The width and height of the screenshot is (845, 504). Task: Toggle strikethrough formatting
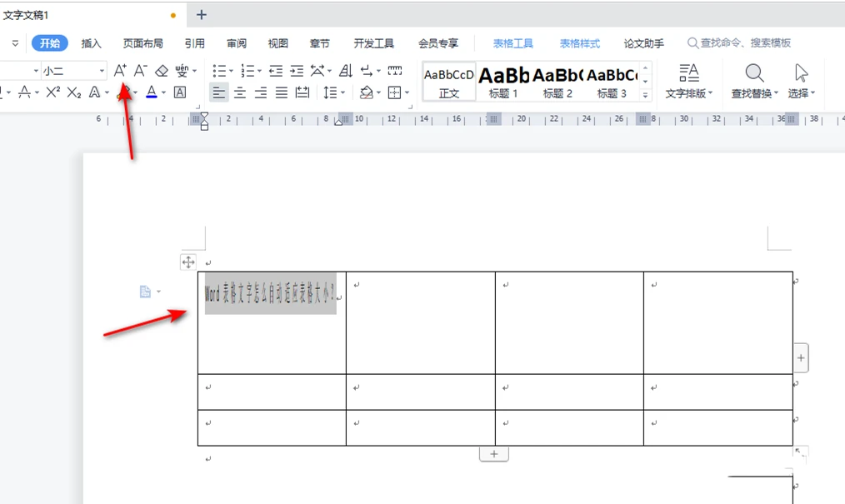tap(24, 92)
